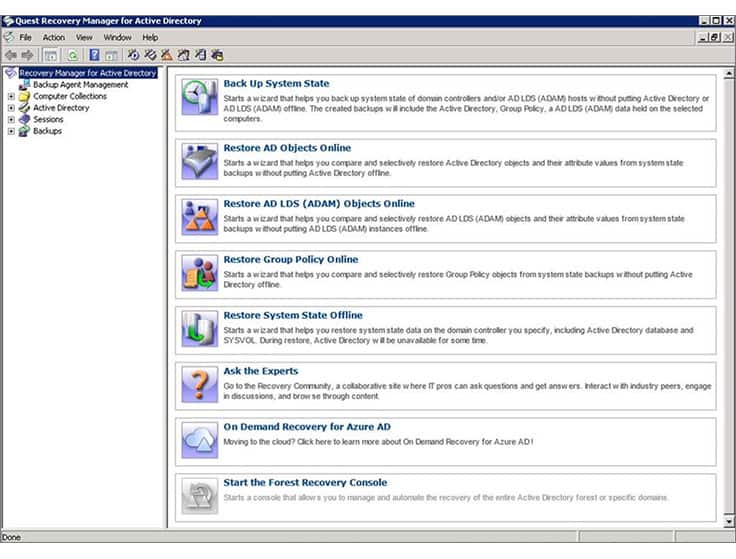Click the Back Up System State clock icon
This screenshot has height=559, width=736.
[x=199, y=97]
